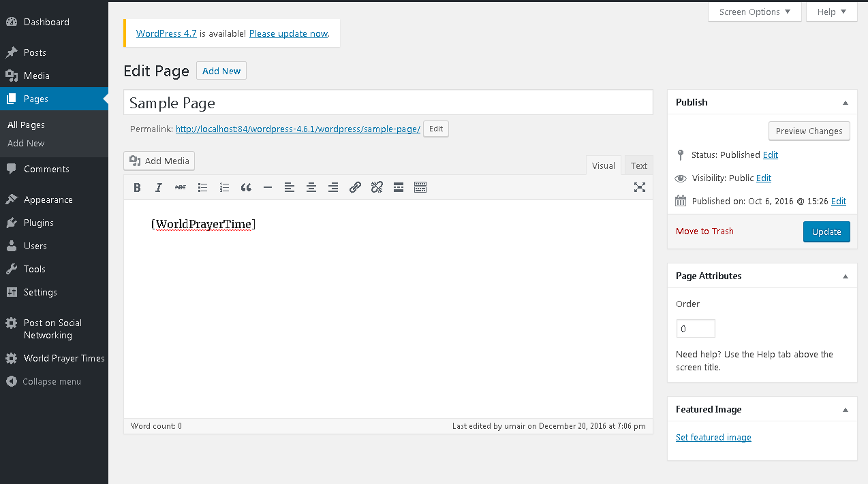Image resolution: width=868 pixels, height=484 pixels.
Task: Edit the Visibility setting
Action: point(764,178)
